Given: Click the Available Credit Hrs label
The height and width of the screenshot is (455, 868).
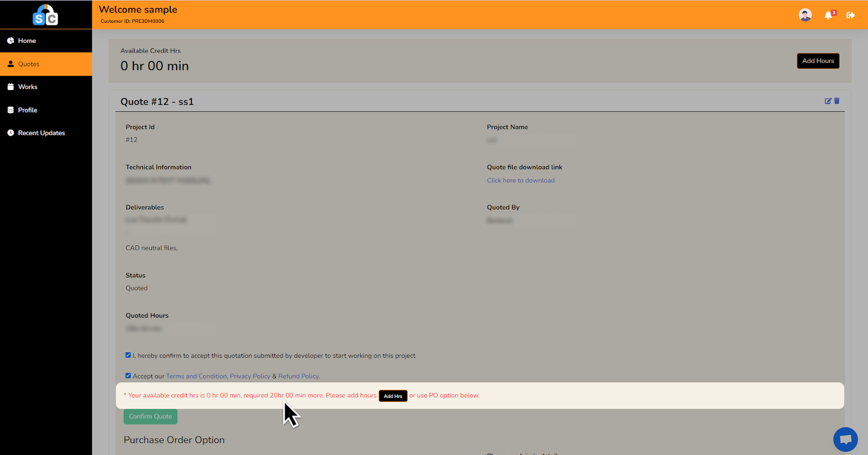Looking at the screenshot, I should tap(150, 50).
